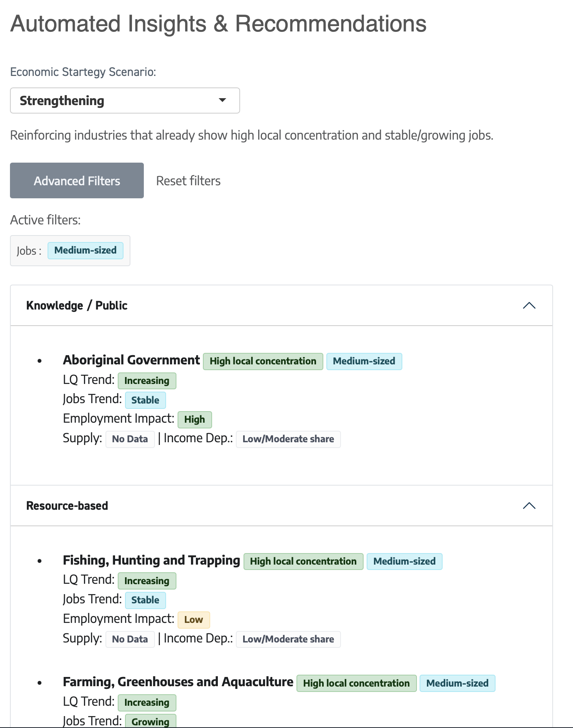Click Aboriginal Government High local concentration badge
The height and width of the screenshot is (728, 573).
click(x=263, y=361)
